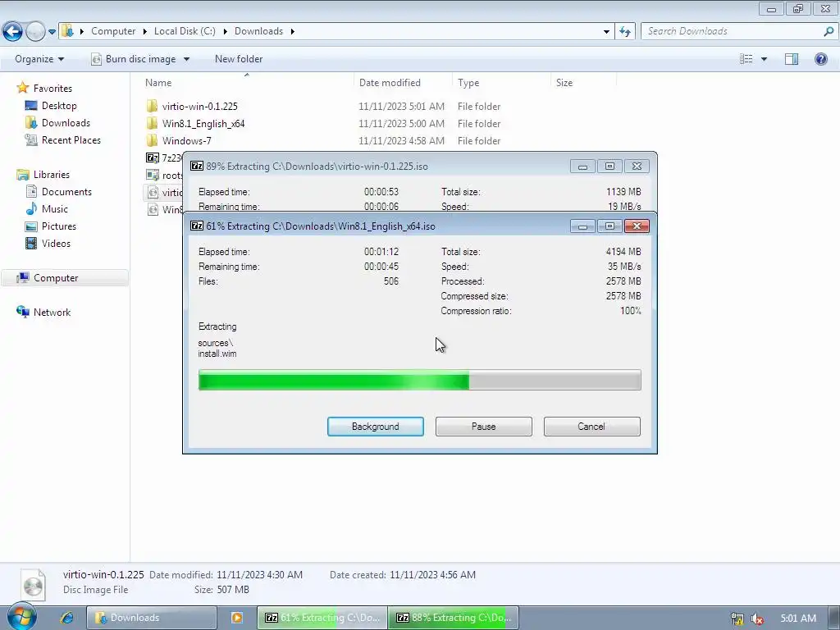This screenshot has width=840, height=630.
Task: Click Pause in Win8.1 extraction dialog
Action: (x=483, y=427)
